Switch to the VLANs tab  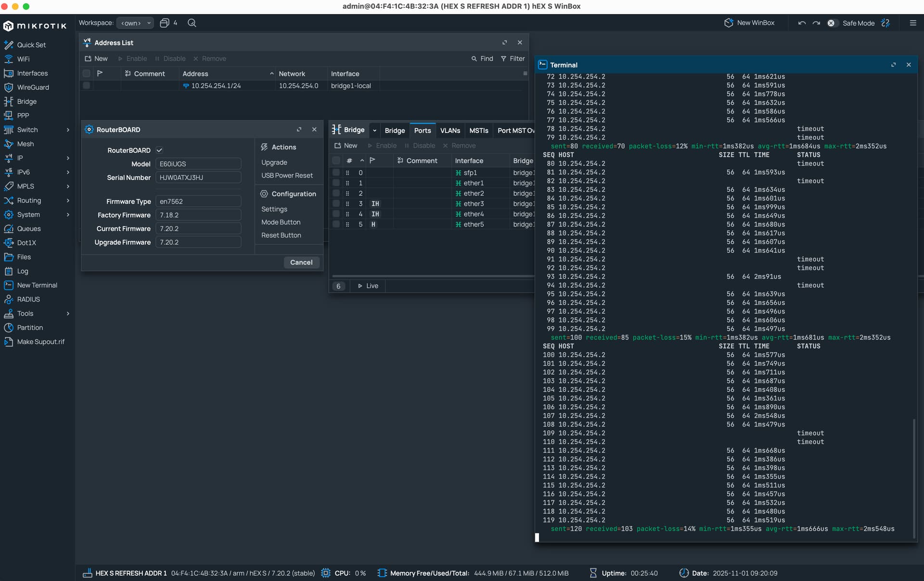click(450, 130)
